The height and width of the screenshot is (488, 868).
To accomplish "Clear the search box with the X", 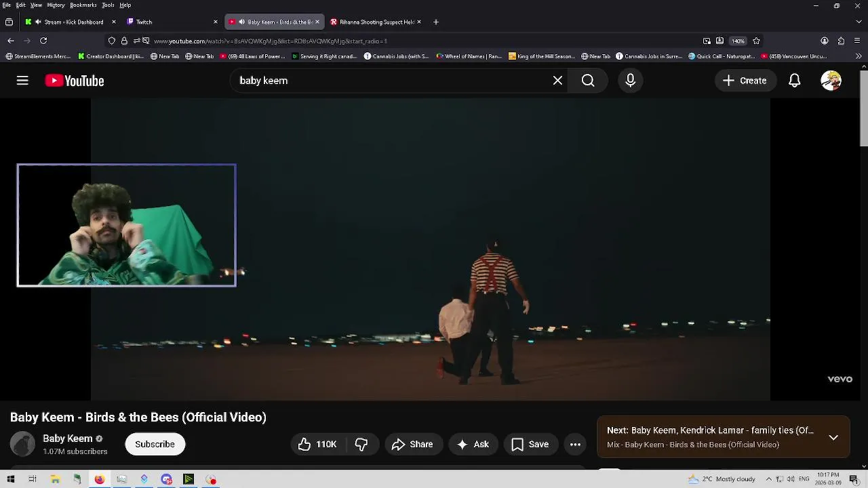I will click(557, 81).
